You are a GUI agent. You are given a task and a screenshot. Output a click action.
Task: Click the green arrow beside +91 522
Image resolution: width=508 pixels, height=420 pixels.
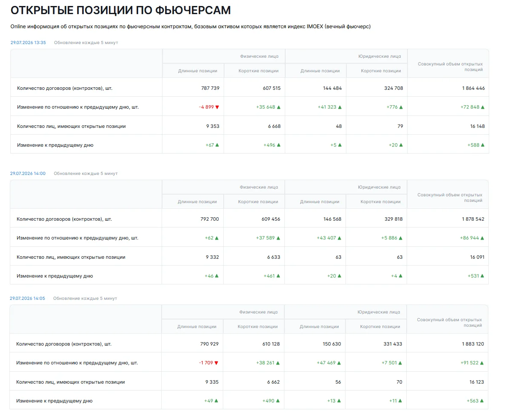[x=482, y=363]
